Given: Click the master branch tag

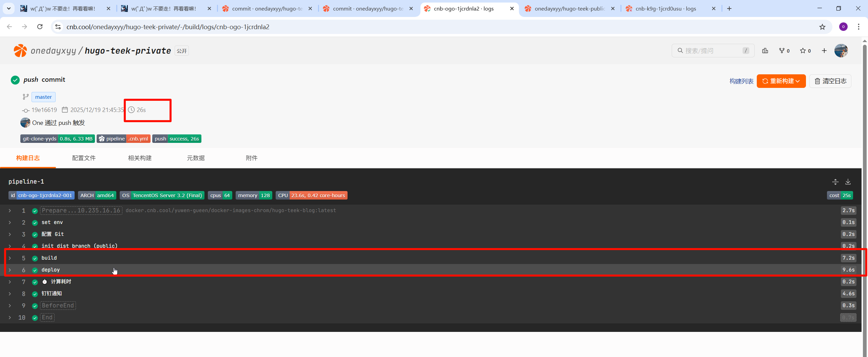Looking at the screenshot, I should [43, 97].
